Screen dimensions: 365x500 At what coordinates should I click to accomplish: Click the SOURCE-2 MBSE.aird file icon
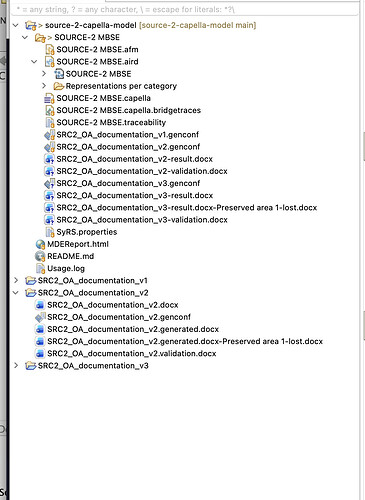[50, 62]
